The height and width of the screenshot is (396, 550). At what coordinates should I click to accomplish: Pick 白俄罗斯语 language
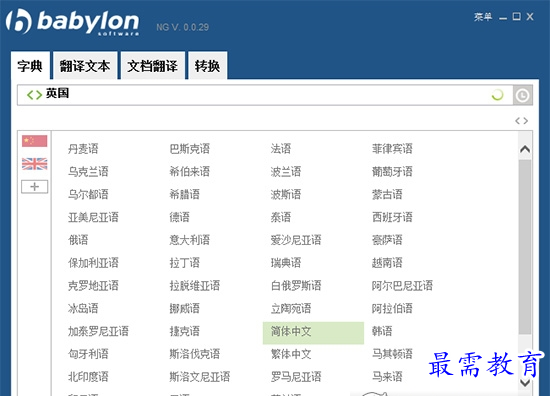296,286
